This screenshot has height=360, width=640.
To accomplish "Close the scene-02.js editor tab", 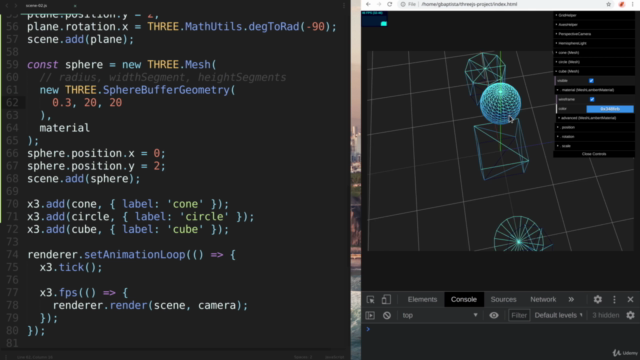I will [x=75, y=6].
